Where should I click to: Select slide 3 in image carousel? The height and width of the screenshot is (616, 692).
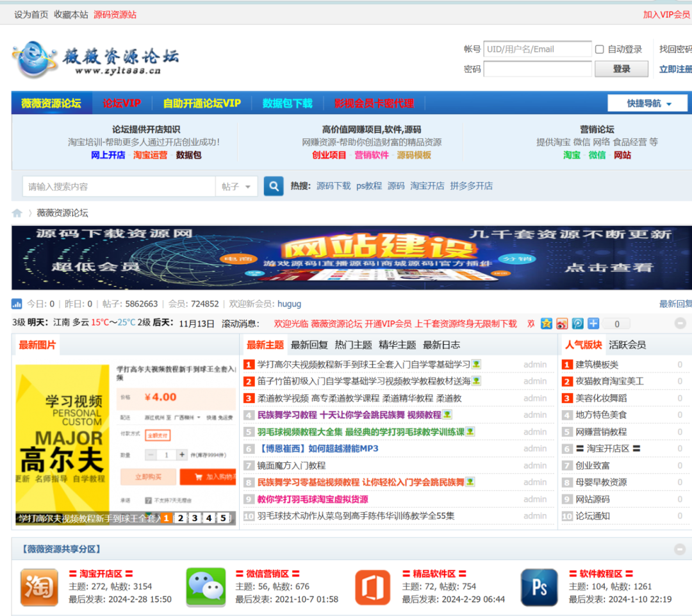click(x=194, y=518)
